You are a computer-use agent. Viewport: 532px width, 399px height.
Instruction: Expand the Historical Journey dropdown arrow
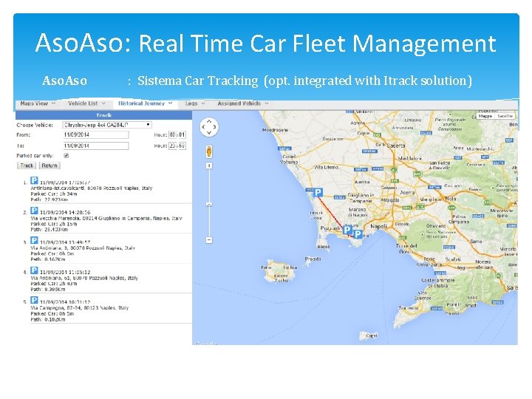click(170, 103)
